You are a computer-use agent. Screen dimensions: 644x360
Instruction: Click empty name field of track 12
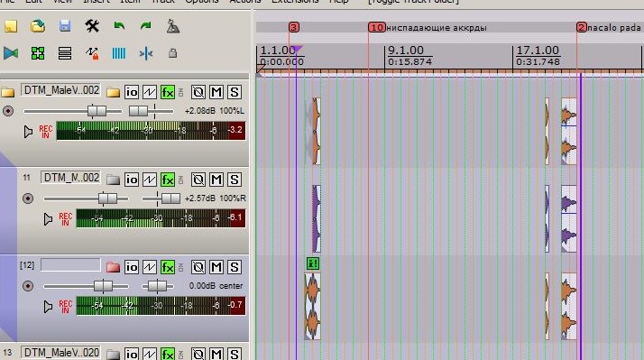click(x=70, y=264)
